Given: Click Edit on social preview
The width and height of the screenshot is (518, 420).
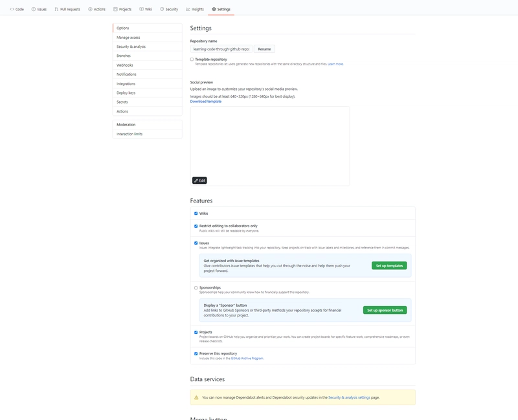Looking at the screenshot, I should tap(199, 181).
